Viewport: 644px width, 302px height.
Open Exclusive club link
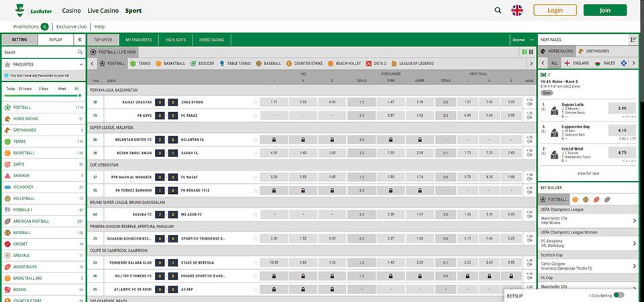72,27
